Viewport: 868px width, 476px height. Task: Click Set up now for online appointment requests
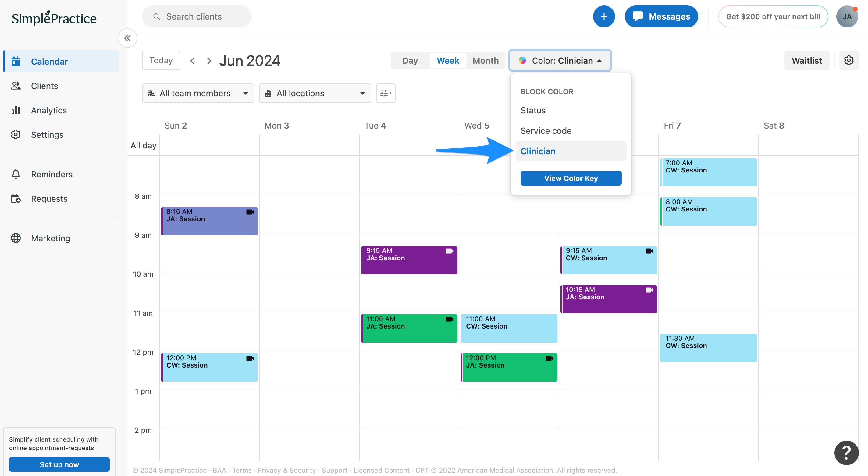(59, 464)
